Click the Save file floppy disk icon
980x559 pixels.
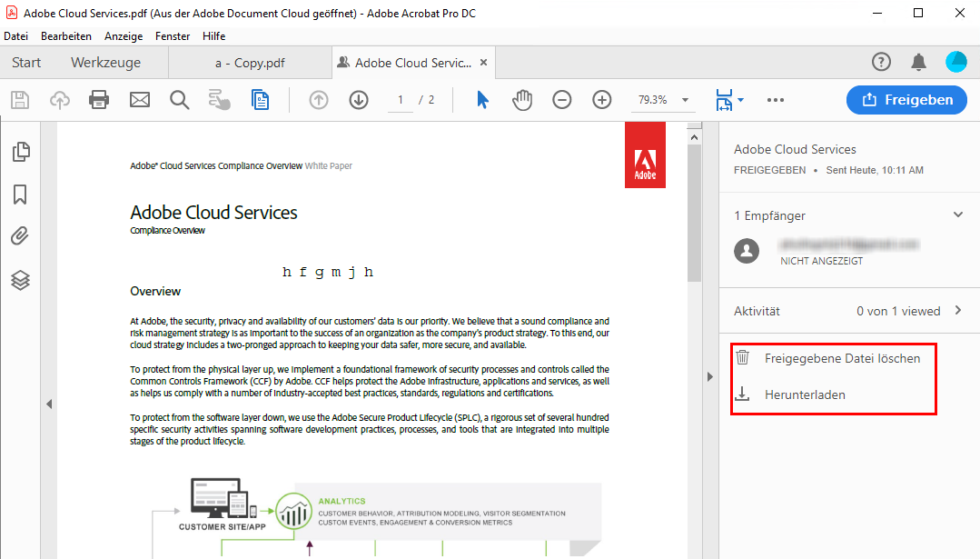[x=20, y=100]
